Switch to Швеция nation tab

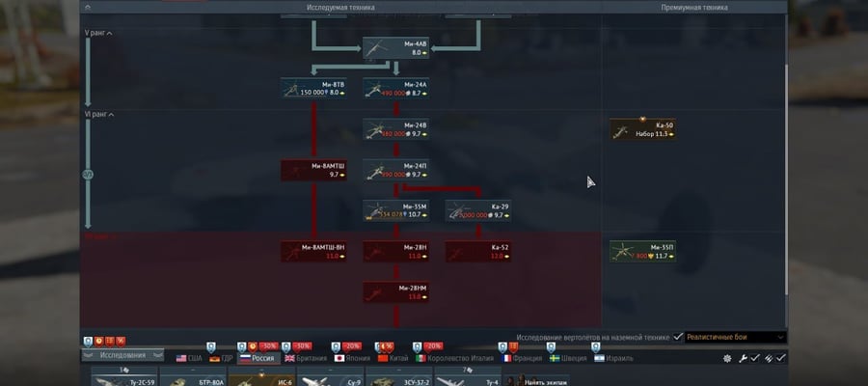pos(568,358)
